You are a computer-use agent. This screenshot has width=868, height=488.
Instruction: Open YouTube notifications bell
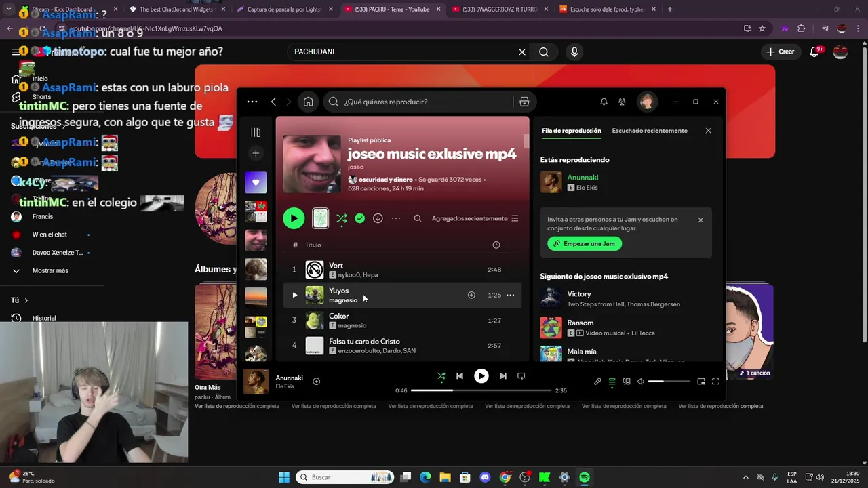click(815, 52)
